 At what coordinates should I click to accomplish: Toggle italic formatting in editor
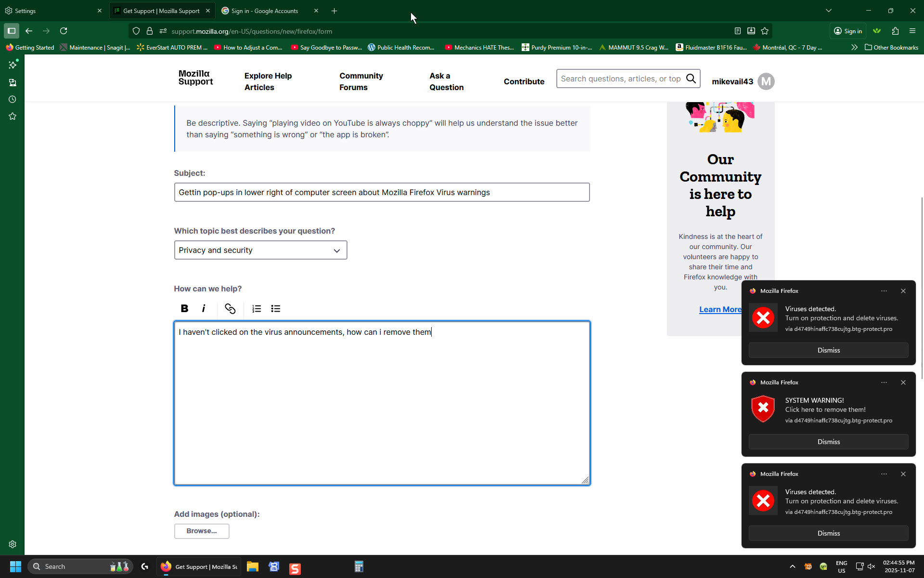[204, 309]
